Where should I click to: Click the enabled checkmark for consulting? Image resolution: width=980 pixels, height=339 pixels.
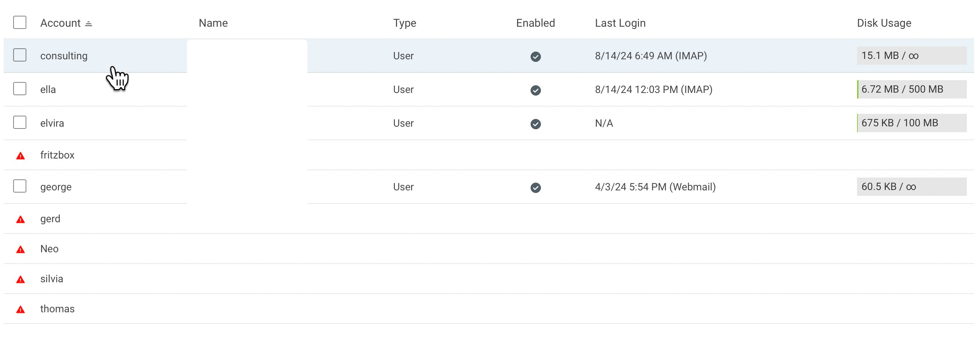(x=535, y=57)
